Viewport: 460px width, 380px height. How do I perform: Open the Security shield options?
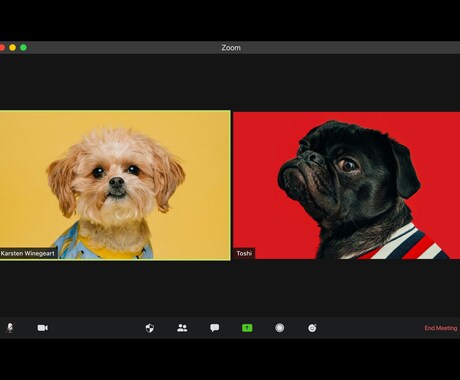[x=150, y=328]
